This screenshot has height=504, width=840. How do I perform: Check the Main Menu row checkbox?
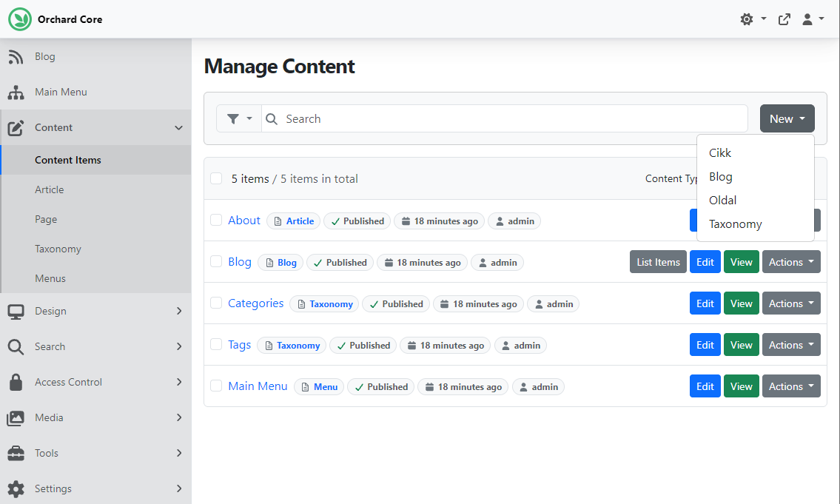tap(216, 386)
